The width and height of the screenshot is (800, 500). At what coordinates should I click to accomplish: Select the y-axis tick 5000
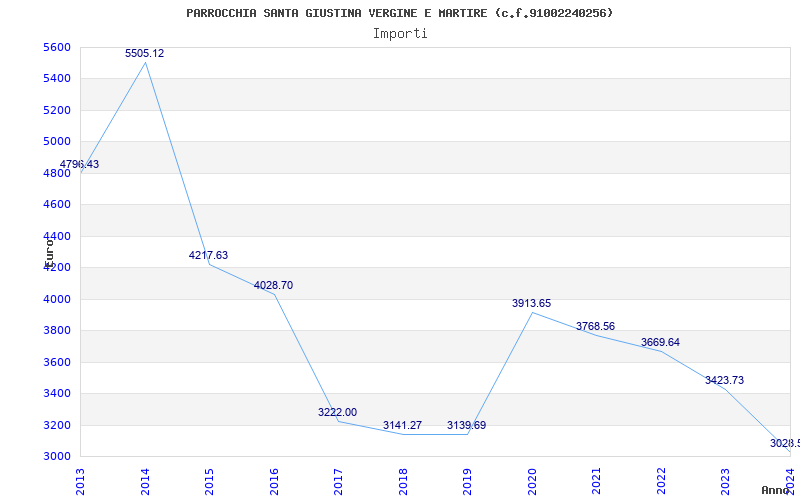[58, 141]
